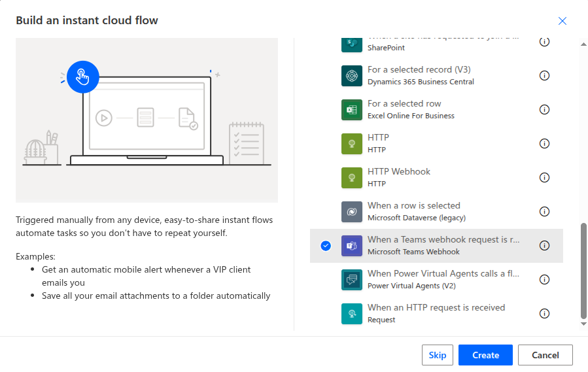588x372 pixels.
Task: Close the dialog with the X
Action: pos(562,21)
